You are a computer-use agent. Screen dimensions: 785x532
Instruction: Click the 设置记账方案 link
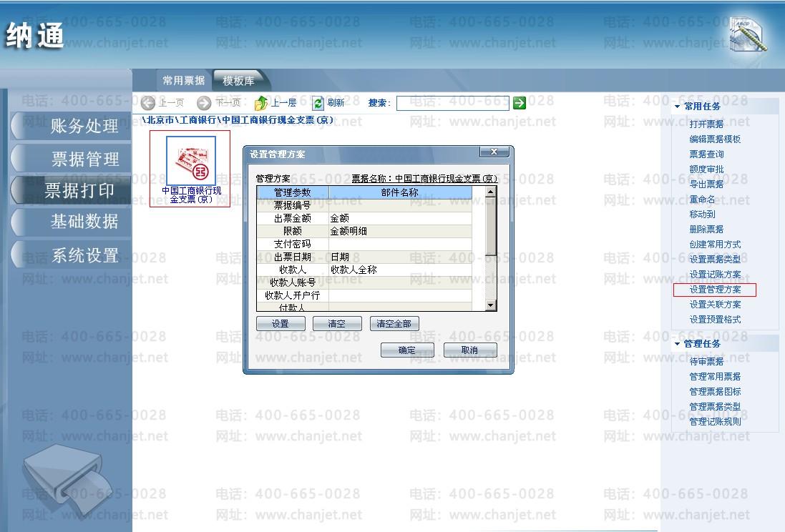[x=714, y=275]
